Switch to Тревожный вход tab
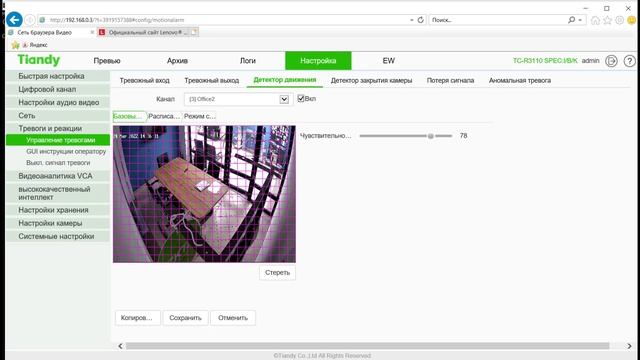 click(144, 80)
